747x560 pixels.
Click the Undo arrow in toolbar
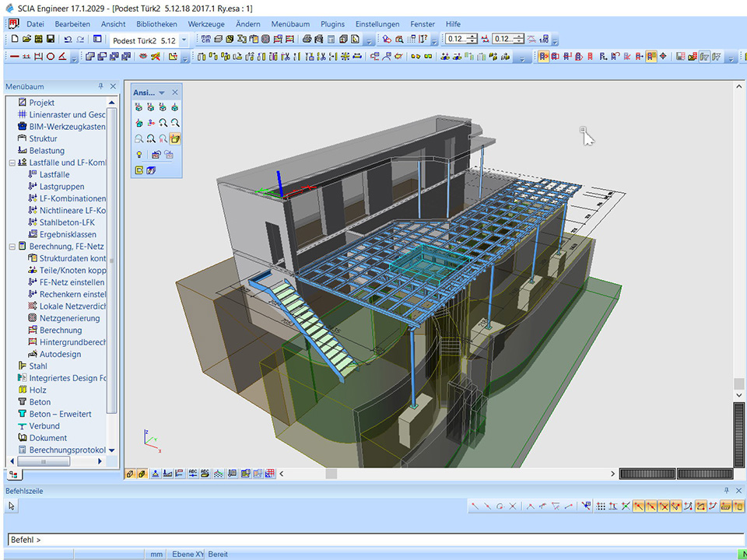[x=68, y=39]
